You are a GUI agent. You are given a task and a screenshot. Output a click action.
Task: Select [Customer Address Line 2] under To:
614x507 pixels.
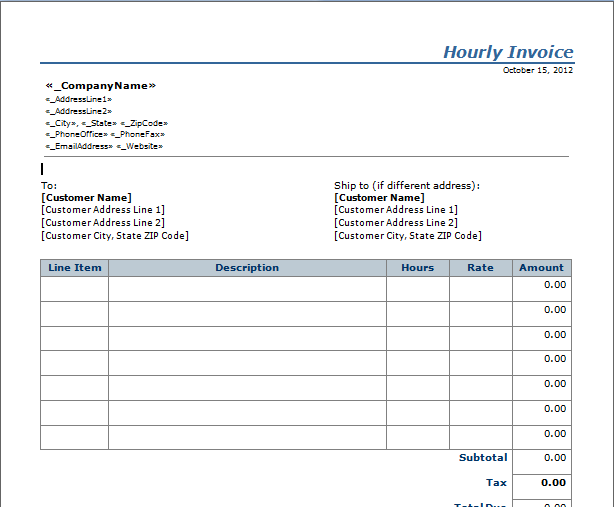pos(103,223)
